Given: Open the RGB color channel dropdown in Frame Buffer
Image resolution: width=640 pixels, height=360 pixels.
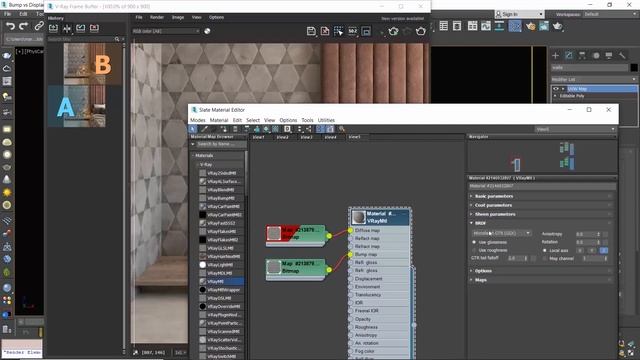Looking at the screenshot, I should tap(166, 31).
